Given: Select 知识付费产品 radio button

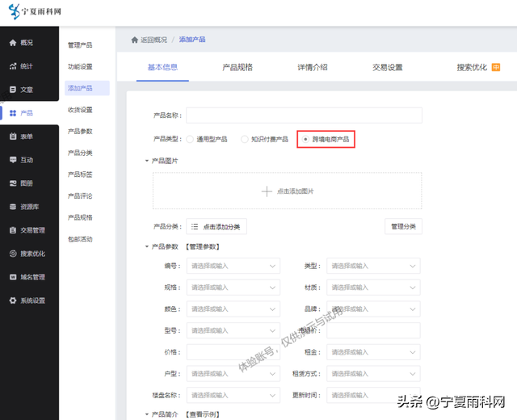Looking at the screenshot, I should 244,139.
